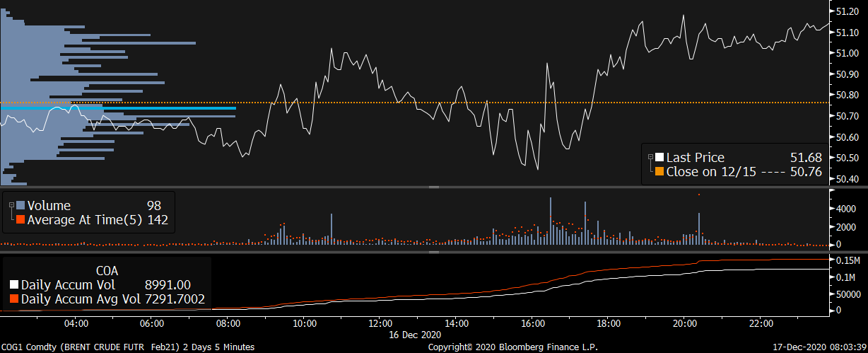Click the red Average At Time swatch
868x353 pixels.
[20, 220]
